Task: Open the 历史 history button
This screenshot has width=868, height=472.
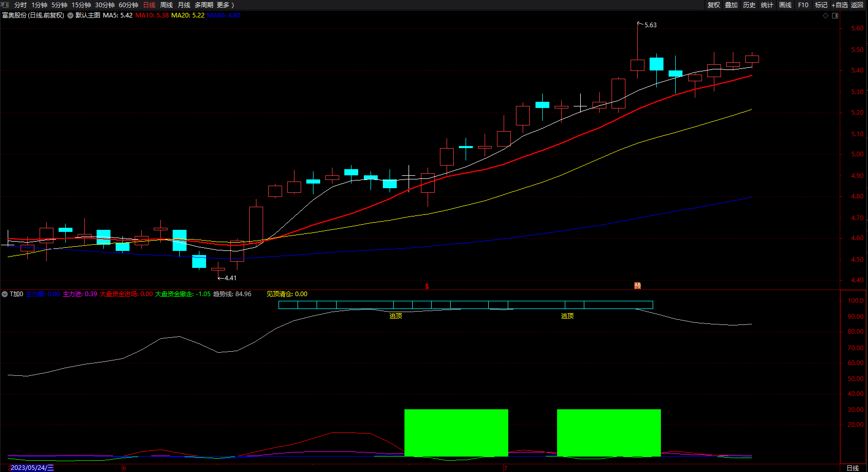Action: [x=749, y=5]
